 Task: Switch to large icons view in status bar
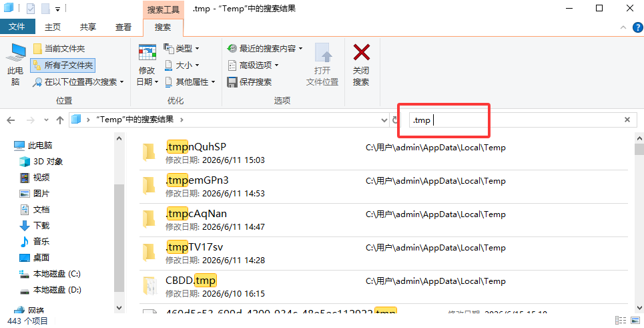click(635, 321)
